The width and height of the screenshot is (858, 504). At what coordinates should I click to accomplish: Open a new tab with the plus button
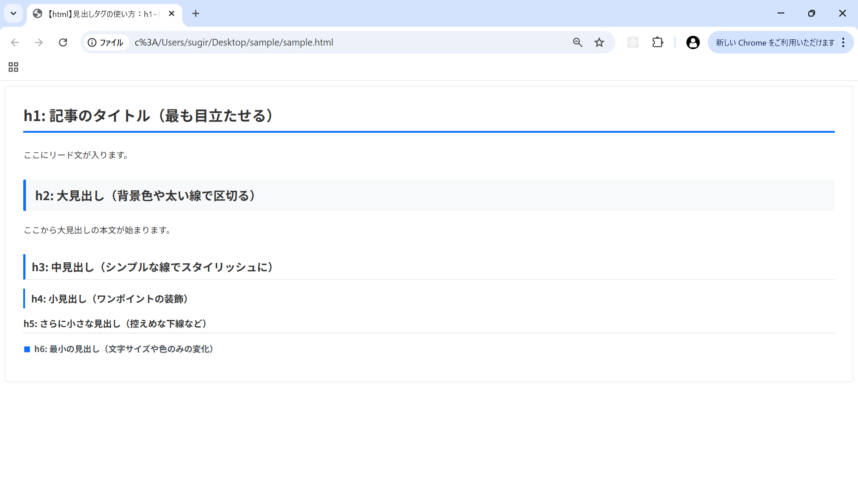click(196, 13)
